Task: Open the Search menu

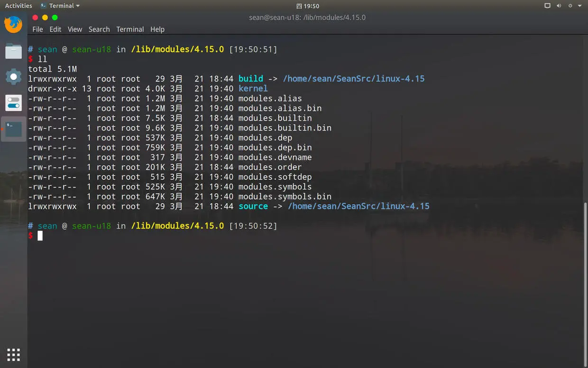Action: 99,29
